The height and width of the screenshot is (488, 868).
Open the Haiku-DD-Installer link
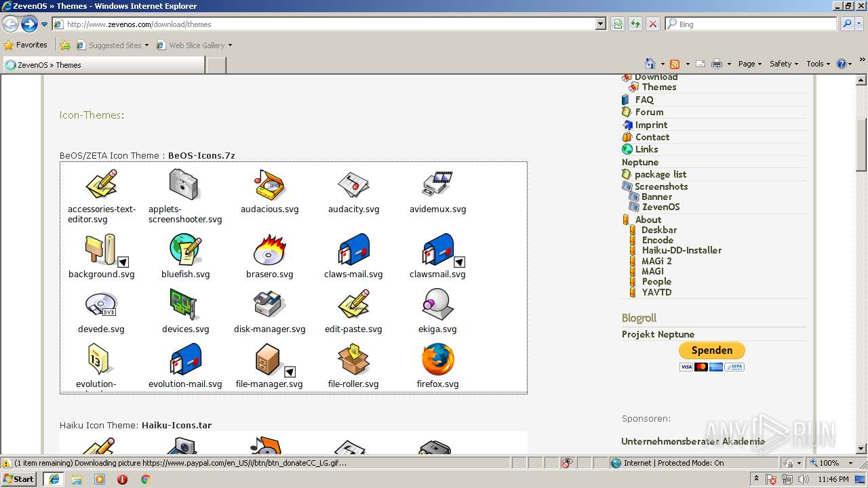click(x=682, y=250)
